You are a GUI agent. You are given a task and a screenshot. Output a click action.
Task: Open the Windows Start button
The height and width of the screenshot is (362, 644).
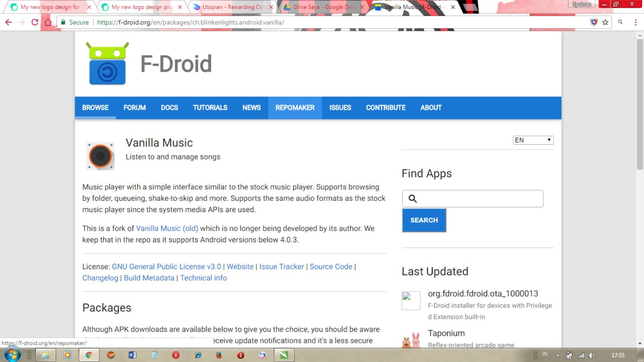tap(12, 355)
